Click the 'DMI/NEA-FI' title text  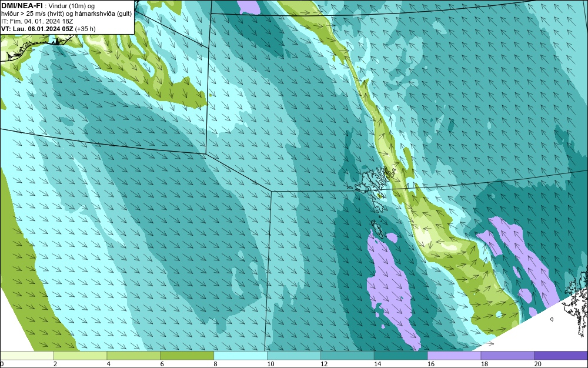(x=22, y=6)
